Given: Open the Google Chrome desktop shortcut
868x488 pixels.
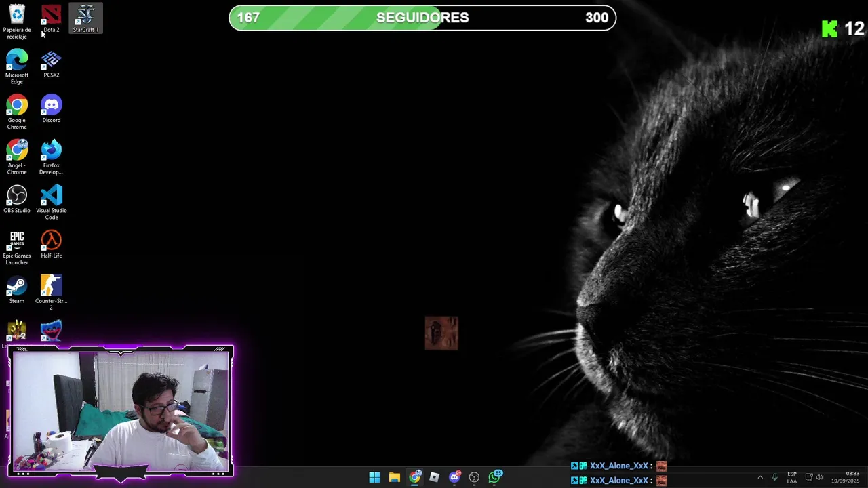Looking at the screenshot, I should pos(17,113).
